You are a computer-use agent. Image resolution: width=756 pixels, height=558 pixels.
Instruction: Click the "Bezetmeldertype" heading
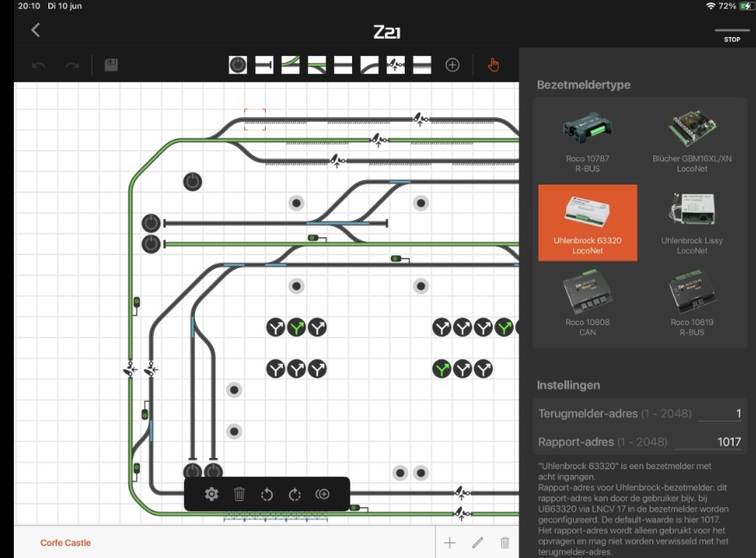click(583, 85)
